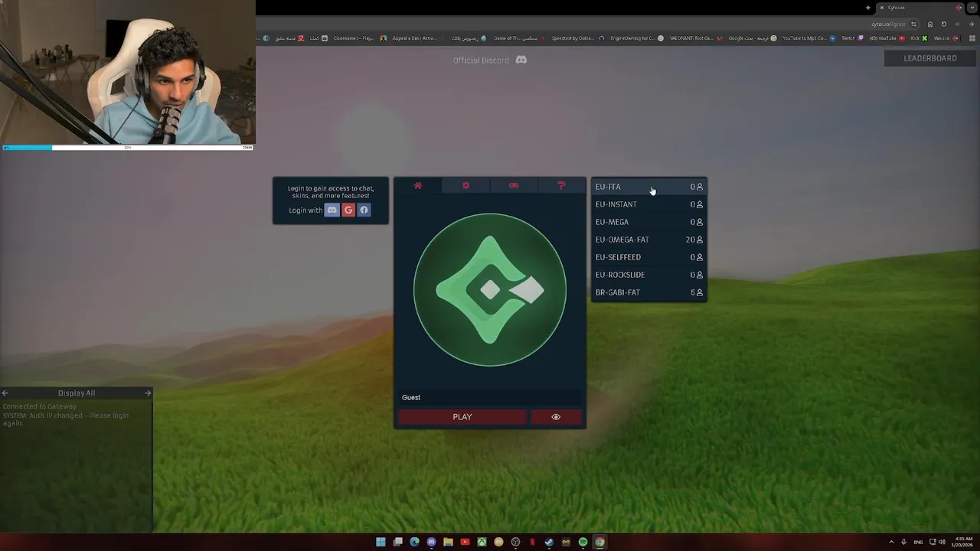Edit the Guest nickname field

coord(490,397)
